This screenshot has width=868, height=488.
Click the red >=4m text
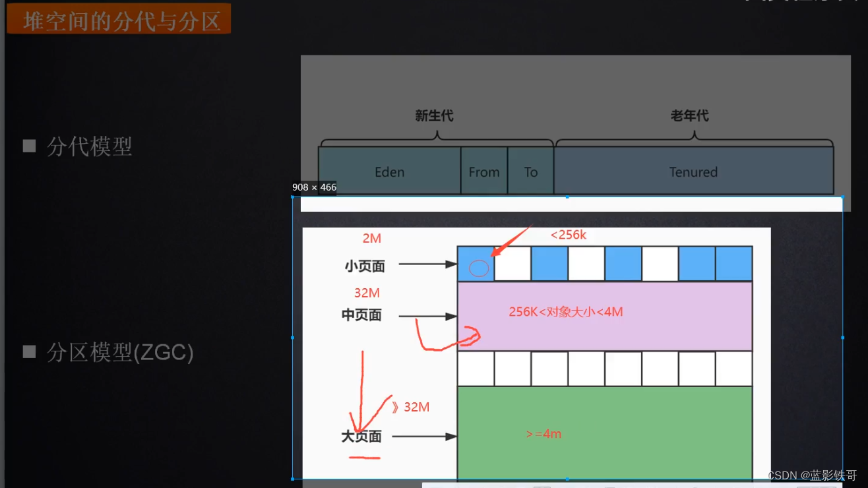tap(544, 434)
